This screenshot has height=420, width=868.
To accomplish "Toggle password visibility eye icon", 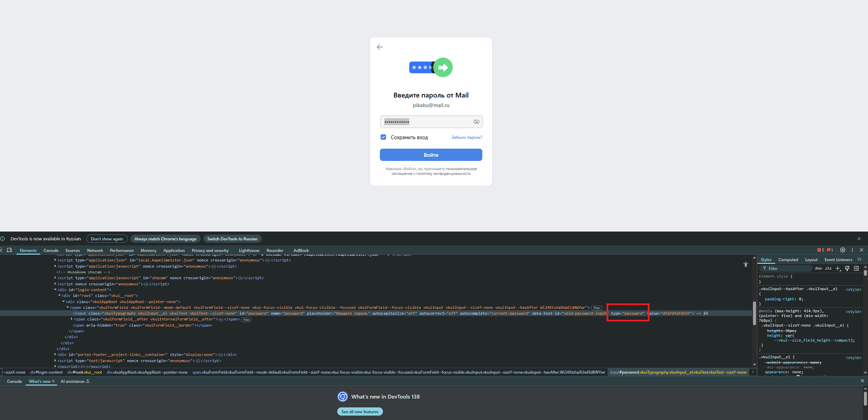I will click(476, 122).
